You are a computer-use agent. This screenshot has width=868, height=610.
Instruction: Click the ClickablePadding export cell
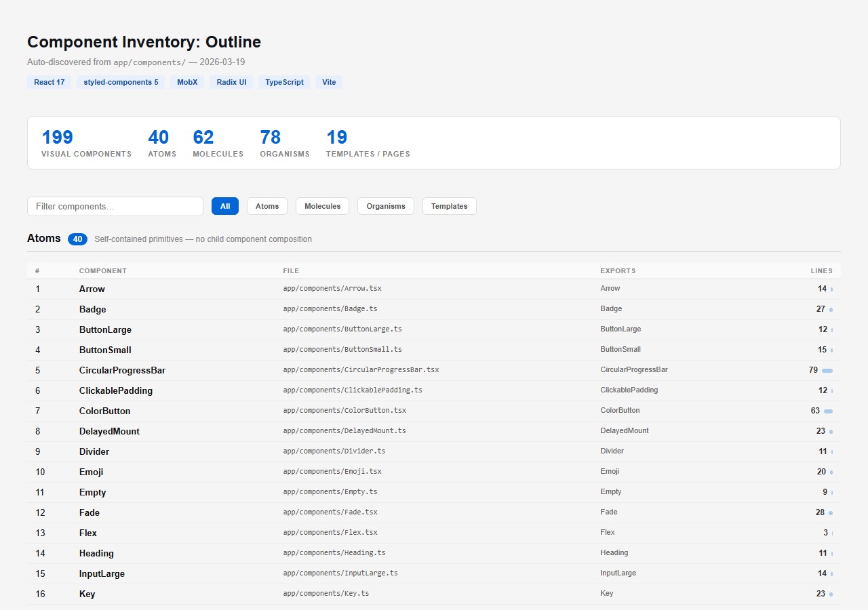point(629,390)
